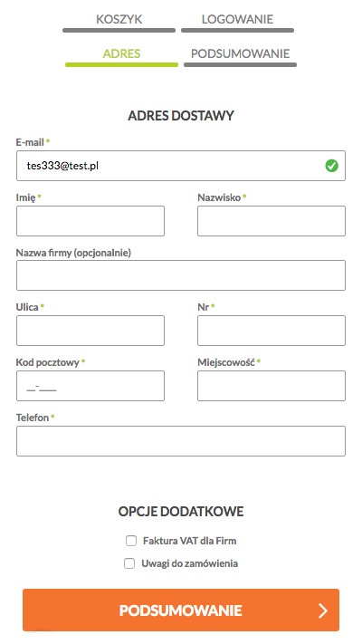Select the Nazwisko text field

tap(271, 221)
